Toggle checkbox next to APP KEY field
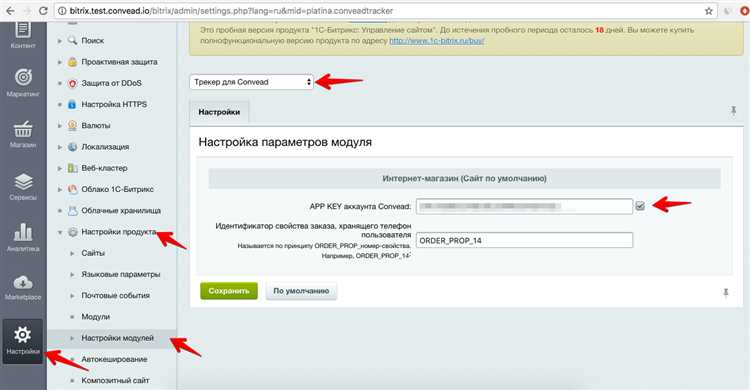The height and width of the screenshot is (390, 750). click(640, 206)
